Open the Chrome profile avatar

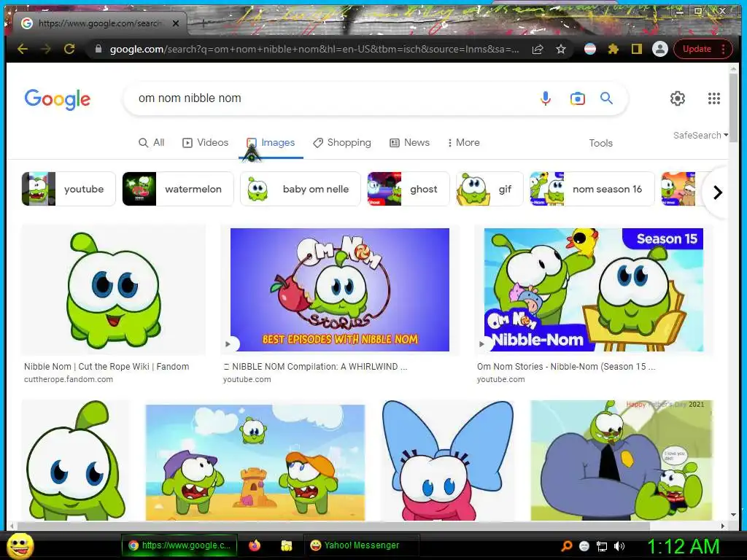pyautogui.click(x=659, y=49)
